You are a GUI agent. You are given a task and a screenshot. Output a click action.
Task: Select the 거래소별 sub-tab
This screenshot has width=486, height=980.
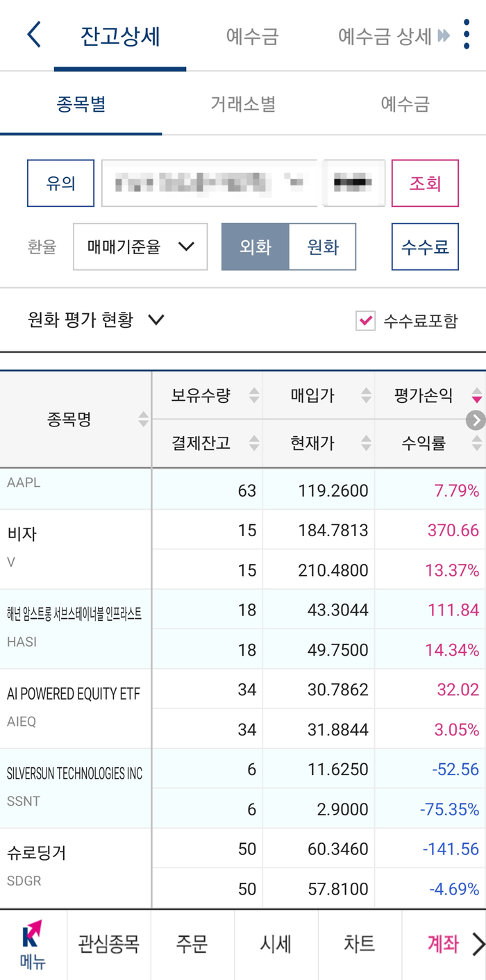pos(243,104)
